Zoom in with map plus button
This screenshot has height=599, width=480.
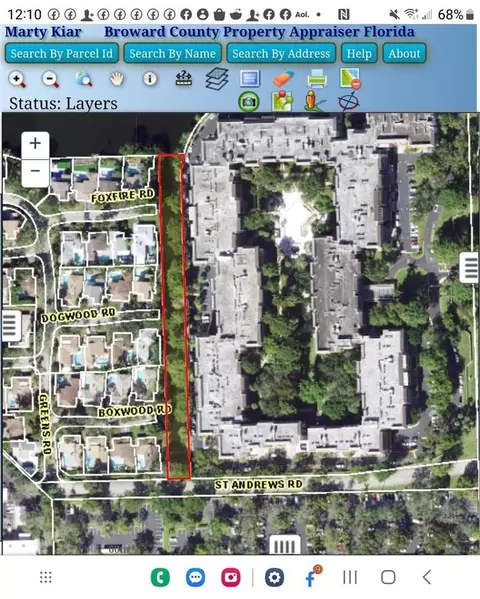[35, 144]
